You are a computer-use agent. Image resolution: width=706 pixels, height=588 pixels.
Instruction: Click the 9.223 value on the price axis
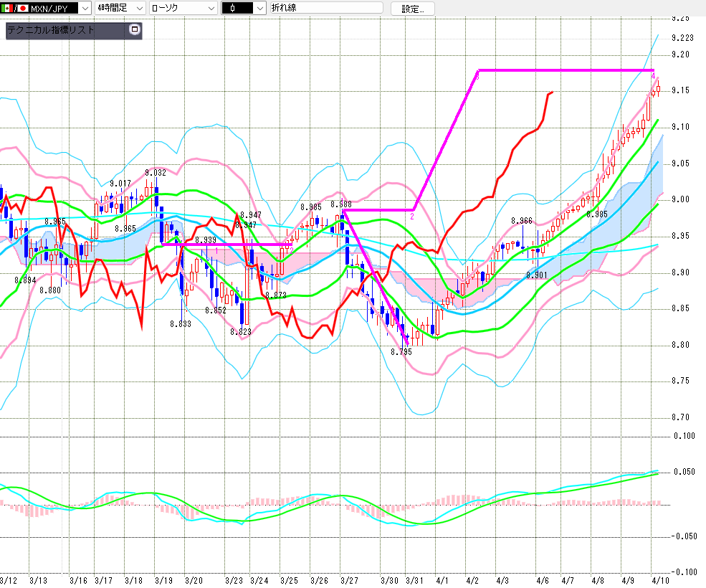point(682,38)
